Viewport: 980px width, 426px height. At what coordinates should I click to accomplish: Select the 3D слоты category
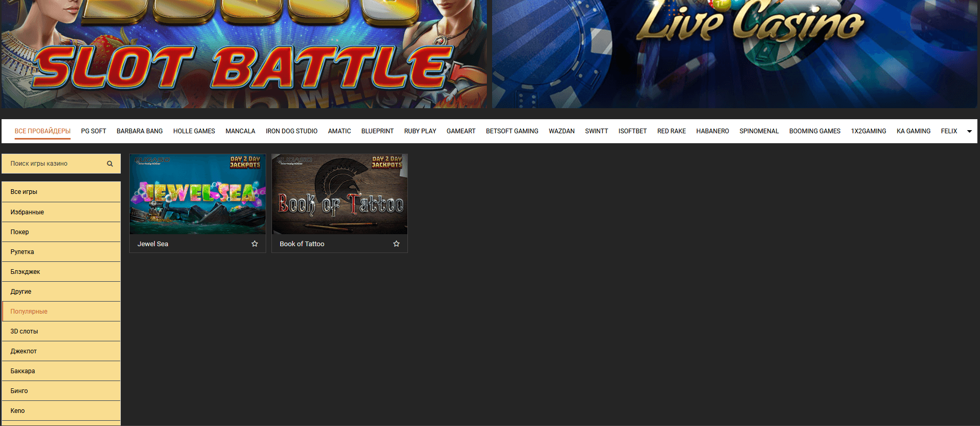[61, 331]
